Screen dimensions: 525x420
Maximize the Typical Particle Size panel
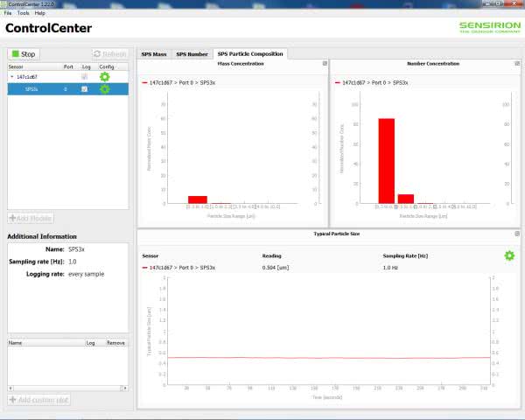point(516,234)
